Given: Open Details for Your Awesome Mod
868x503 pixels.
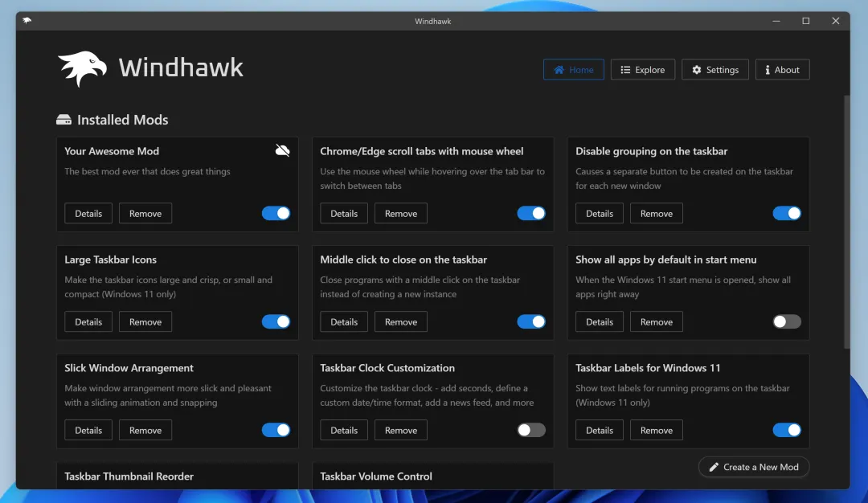Looking at the screenshot, I should (88, 214).
